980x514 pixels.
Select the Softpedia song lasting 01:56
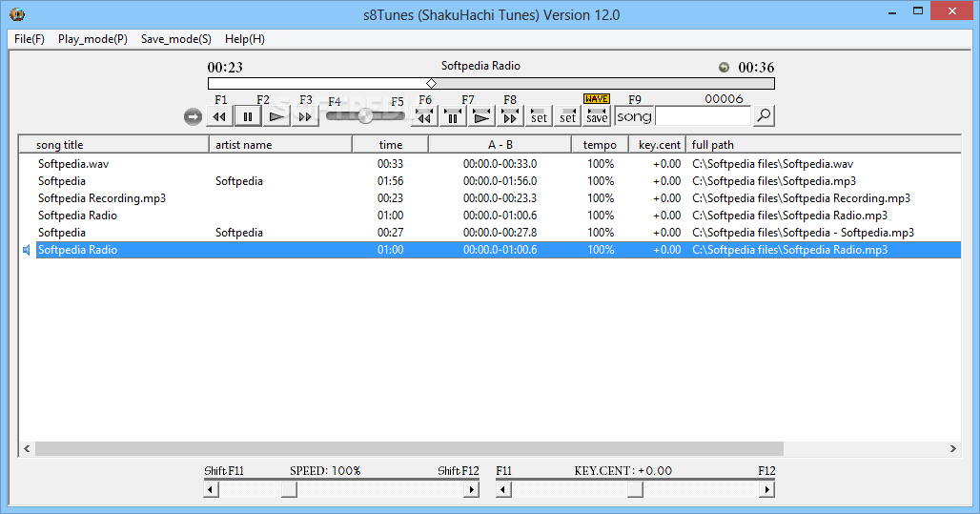pos(499,181)
